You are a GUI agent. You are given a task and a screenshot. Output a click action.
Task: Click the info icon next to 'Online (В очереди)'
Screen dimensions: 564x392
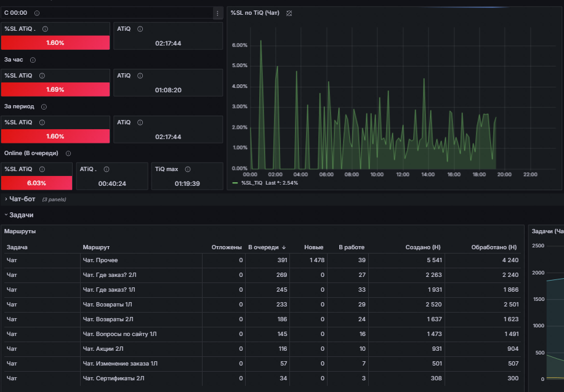(68, 154)
